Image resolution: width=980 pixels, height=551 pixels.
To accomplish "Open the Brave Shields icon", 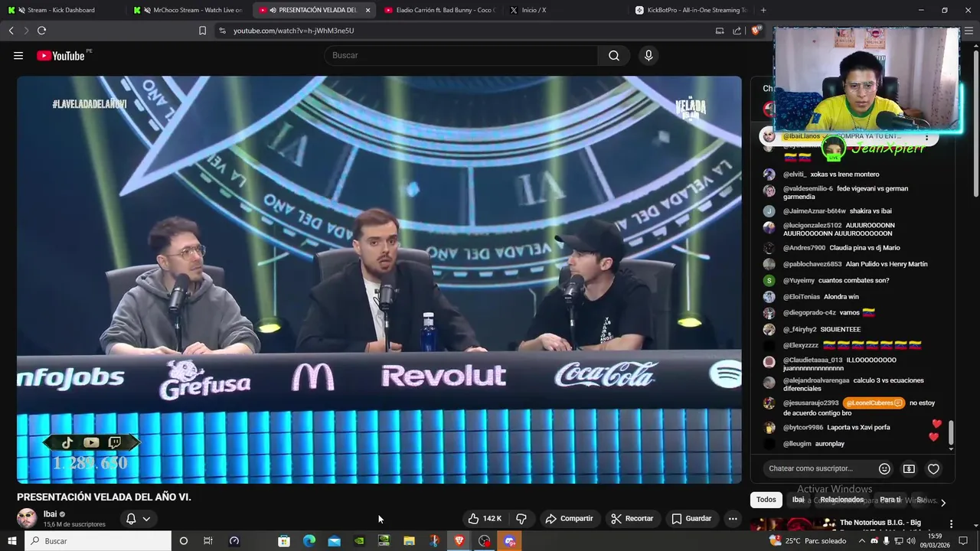I will [756, 31].
